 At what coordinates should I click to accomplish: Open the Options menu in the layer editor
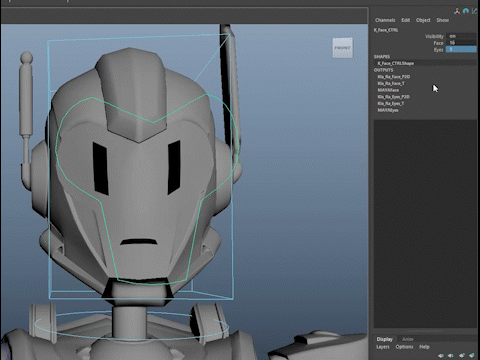(x=404, y=347)
